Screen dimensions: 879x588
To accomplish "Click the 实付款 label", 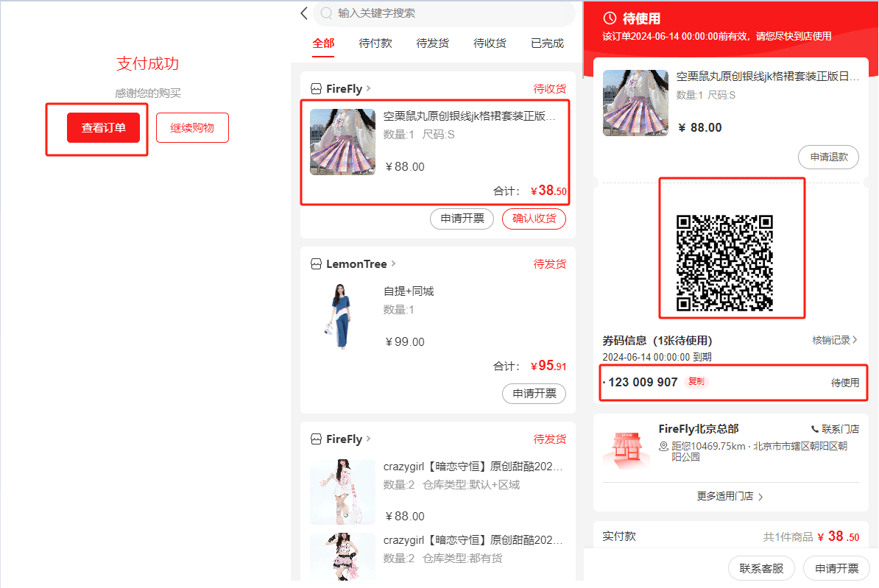I will tap(619, 536).
